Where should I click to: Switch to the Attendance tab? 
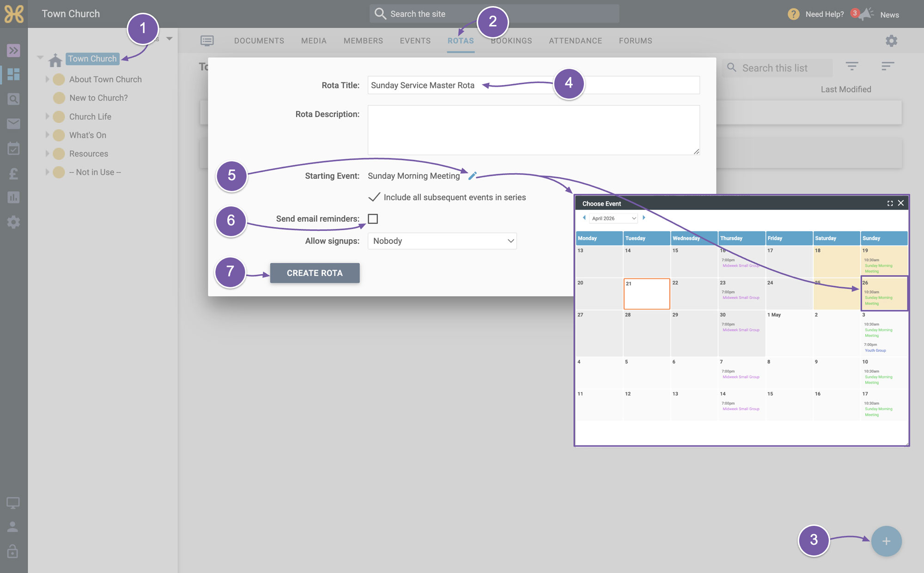point(576,41)
